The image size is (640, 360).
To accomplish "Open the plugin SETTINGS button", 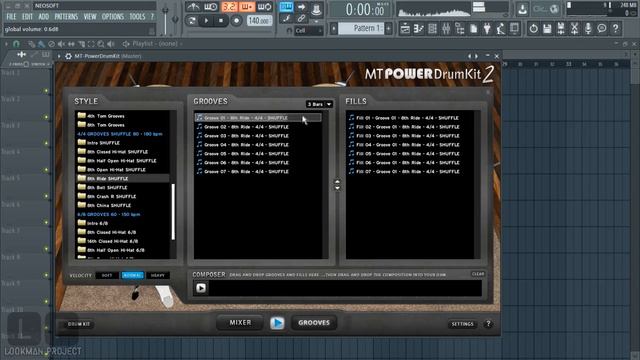I will coord(462,324).
